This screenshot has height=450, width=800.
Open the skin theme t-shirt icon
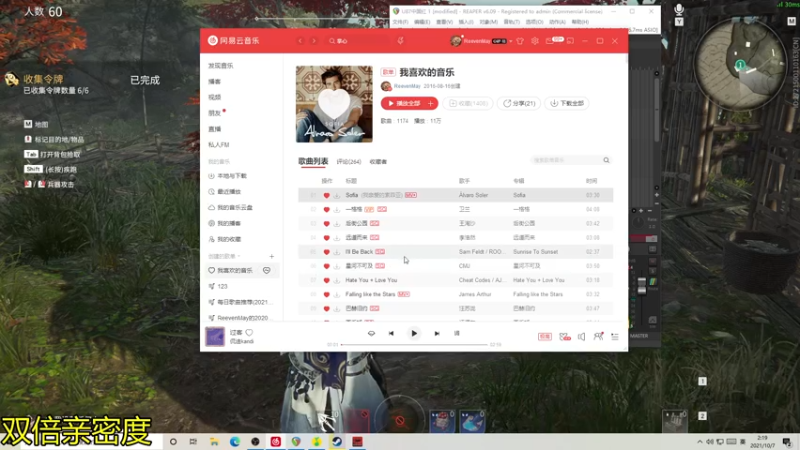pyautogui.click(x=520, y=41)
